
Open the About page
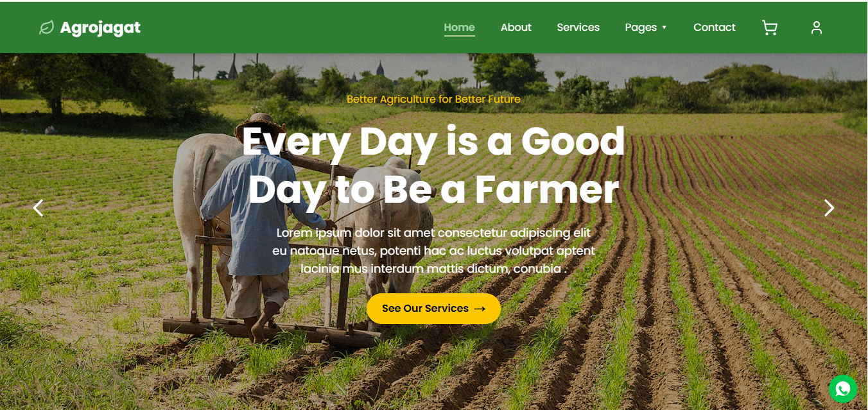coord(516,28)
